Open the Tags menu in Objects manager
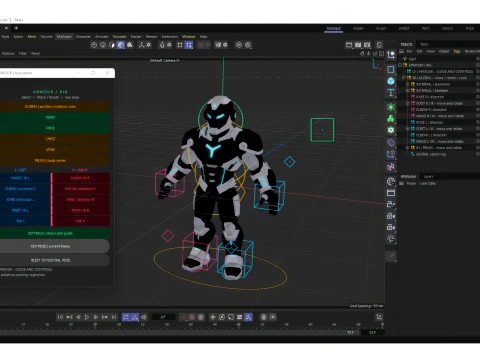480x360 pixels. point(457,51)
